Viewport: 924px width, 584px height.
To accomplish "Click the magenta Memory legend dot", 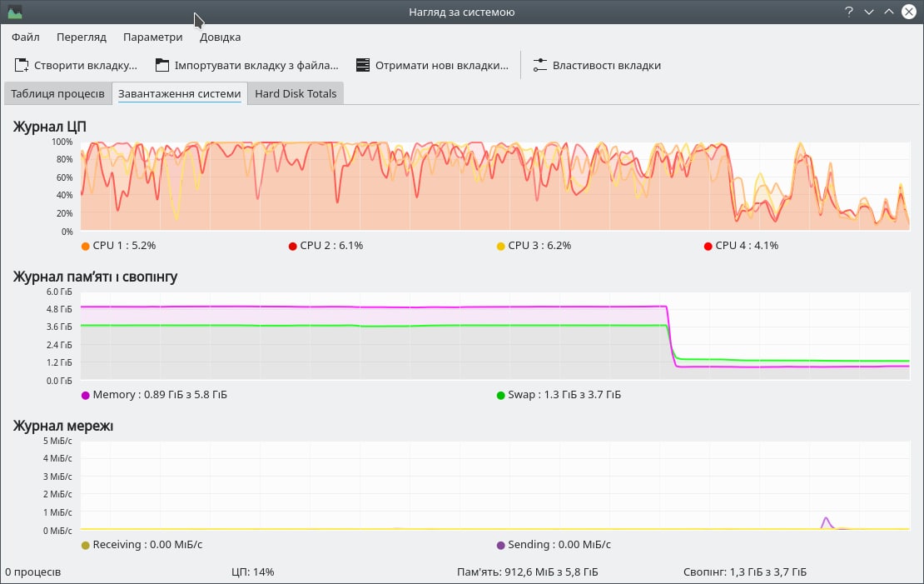I will [x=86, y=395].
